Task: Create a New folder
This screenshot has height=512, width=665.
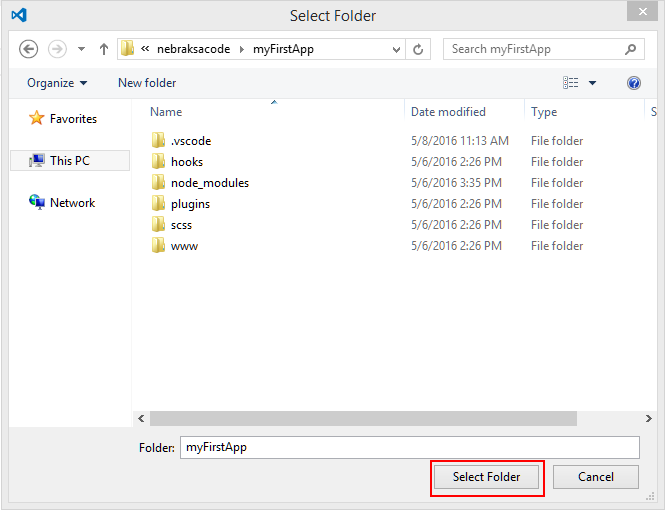Action: pos(147,83)
